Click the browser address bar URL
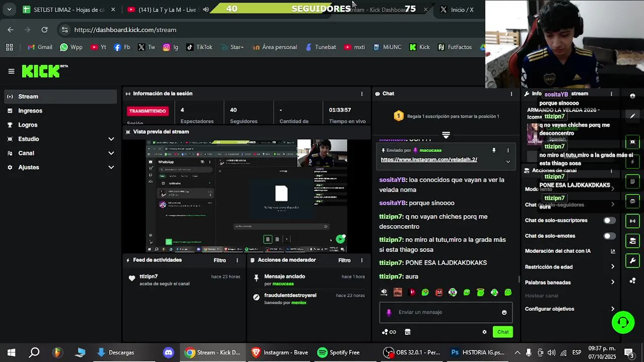The image size is (644, 362). pos(125,30)
